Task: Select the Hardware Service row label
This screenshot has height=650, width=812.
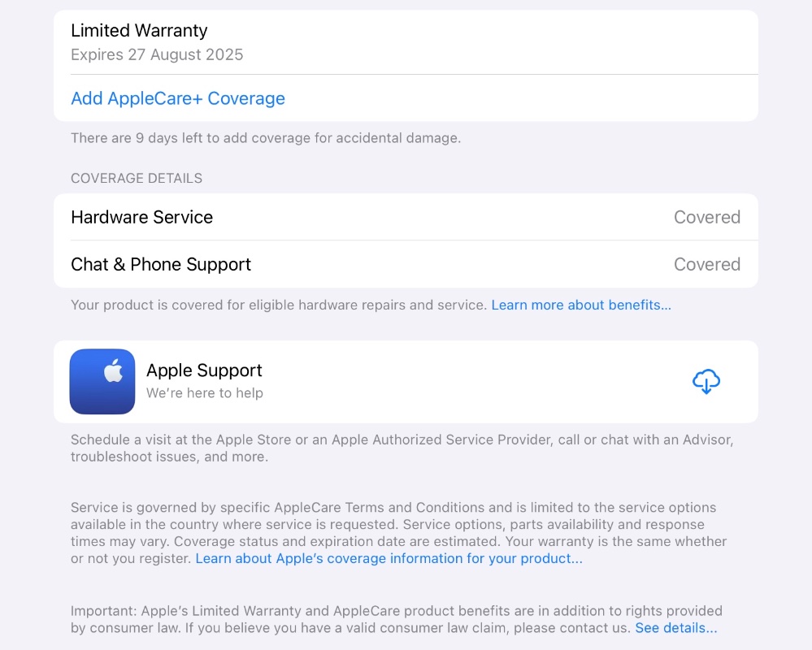Action: (141, 217)
